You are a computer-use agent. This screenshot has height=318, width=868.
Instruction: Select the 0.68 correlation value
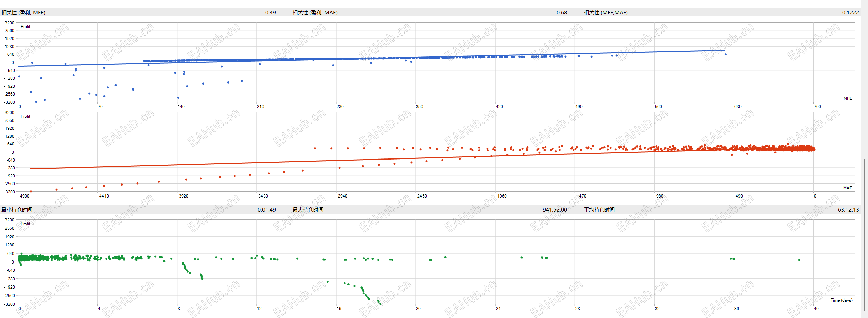tap(562, 13)
